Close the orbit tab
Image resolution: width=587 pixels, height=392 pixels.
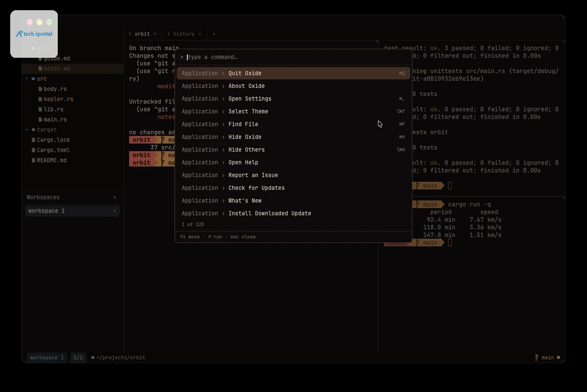(x=155, y=34)
